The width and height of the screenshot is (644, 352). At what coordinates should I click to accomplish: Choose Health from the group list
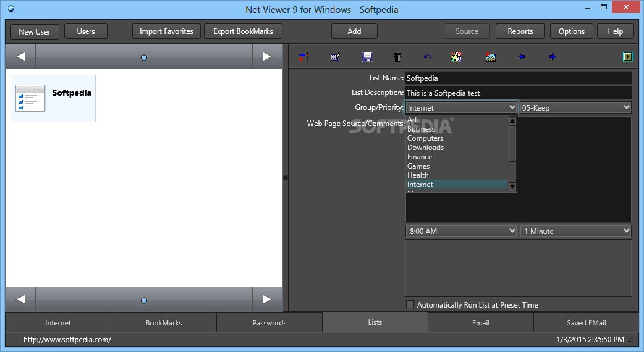pos(457,175)
